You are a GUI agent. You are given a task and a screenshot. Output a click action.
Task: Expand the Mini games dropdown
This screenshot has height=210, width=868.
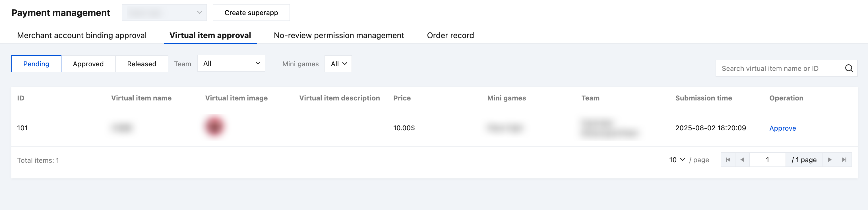(338, 64)
